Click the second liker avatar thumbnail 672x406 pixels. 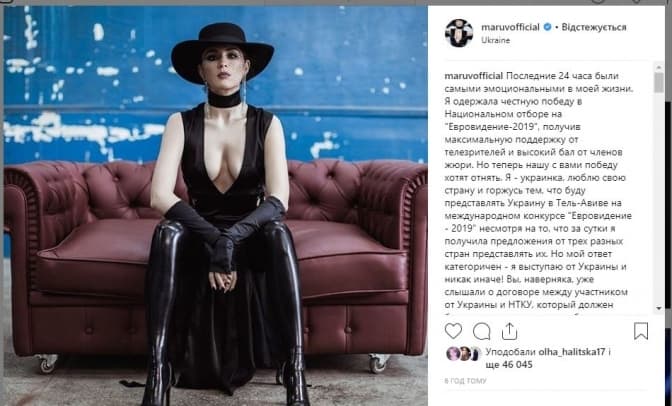click(464, 354)
